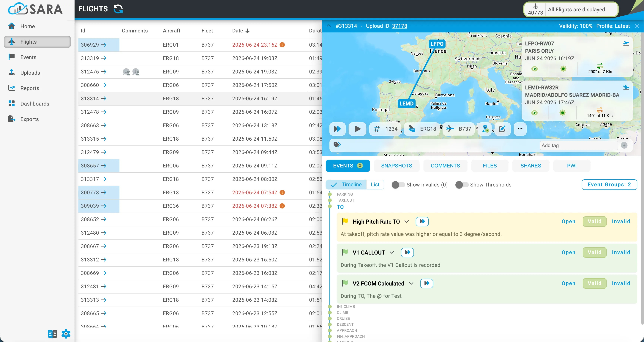Click the info icon on flight 306929 date
Viewport: 644px width, 342px height.
coord(282,45)
